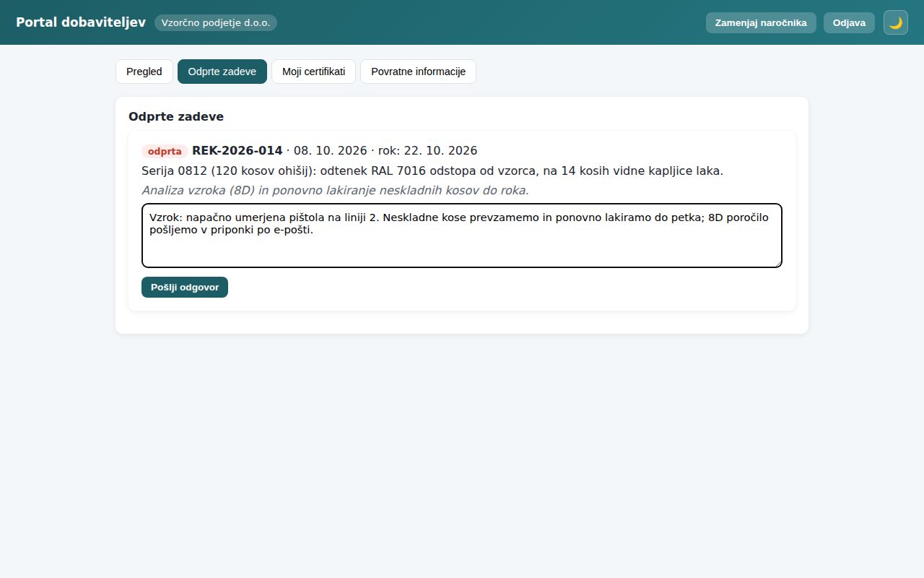
Task: Click the Vzorčno podjetje d.o.o. badge
Action: (x=216, y=22)
